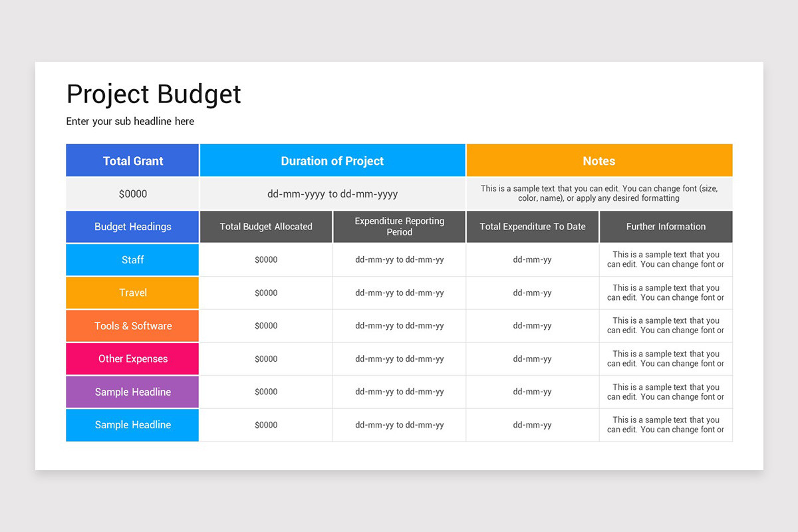798x532 pixels.
Task: Select the Budget Headings cell
Action: (132, 227)
